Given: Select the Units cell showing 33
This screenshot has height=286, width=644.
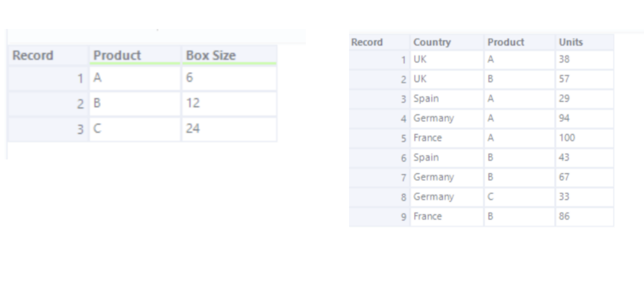Looking at the screenshot, I should [x=585, y=197].
